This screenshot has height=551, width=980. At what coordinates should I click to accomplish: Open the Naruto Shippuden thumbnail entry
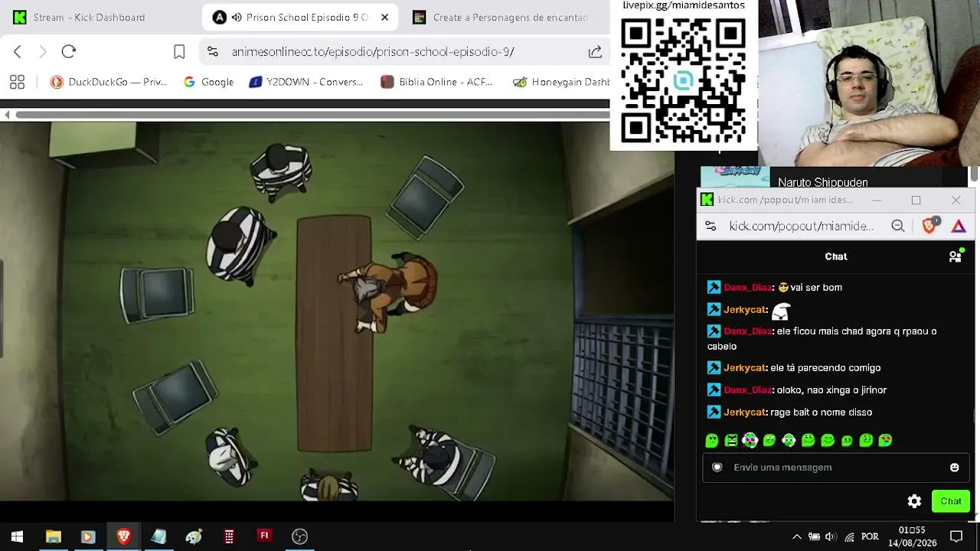[735, 178]
